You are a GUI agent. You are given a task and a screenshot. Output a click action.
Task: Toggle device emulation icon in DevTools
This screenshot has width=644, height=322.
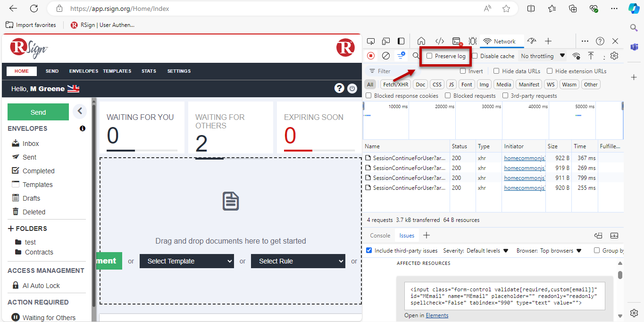[386, 41]
